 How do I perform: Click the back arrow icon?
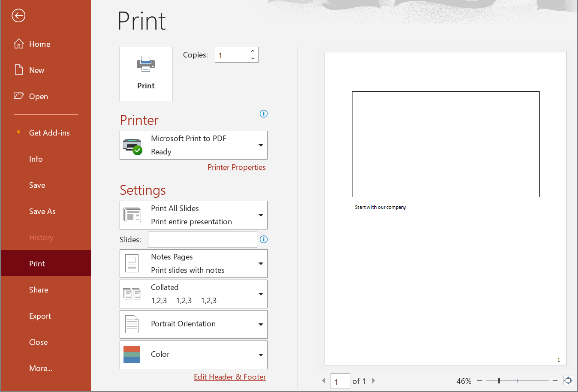click(18, 16)
